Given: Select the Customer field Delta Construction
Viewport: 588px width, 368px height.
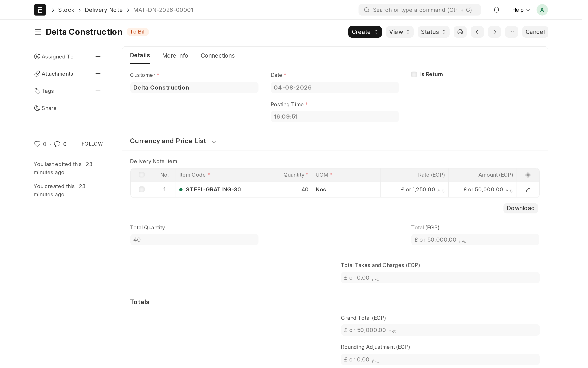Looking at the screenshot, I should click(x=194, y=88).
